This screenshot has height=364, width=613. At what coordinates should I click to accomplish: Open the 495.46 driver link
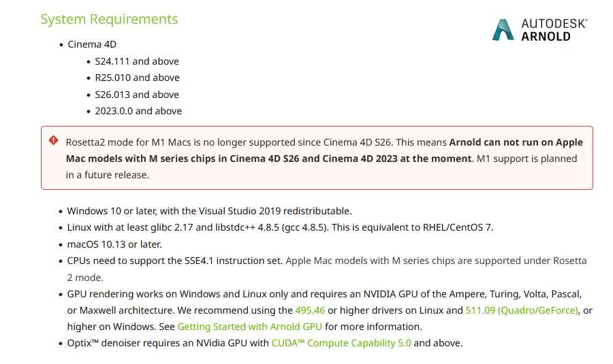[x=310, y=310]
